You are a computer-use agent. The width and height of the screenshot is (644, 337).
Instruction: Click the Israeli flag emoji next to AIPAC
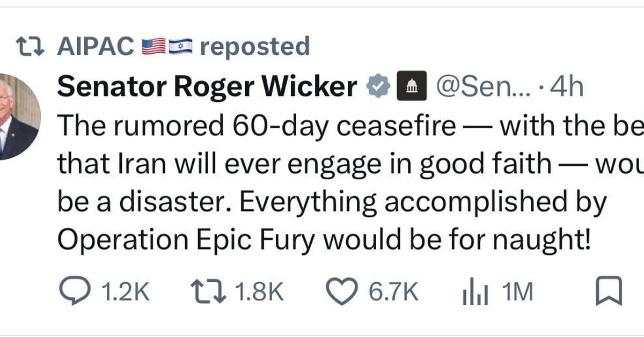pos(181,48)
